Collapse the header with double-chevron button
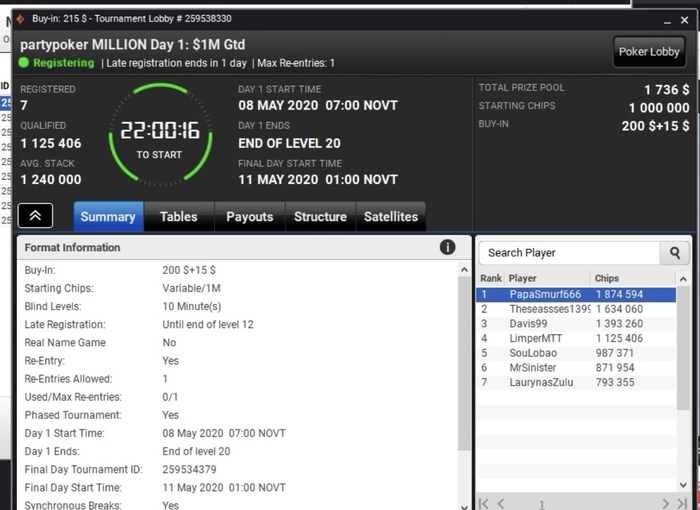The width and height of the screenshot is (700, 510). point(35,216)
